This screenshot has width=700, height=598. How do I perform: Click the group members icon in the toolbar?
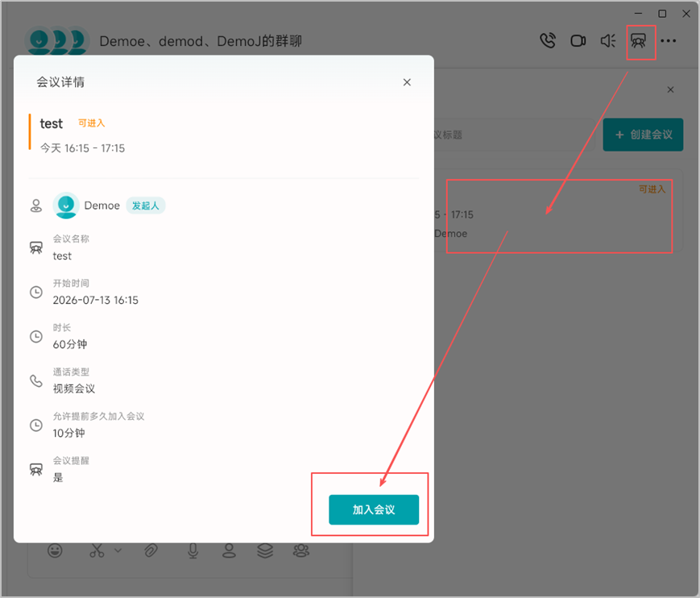301,550
